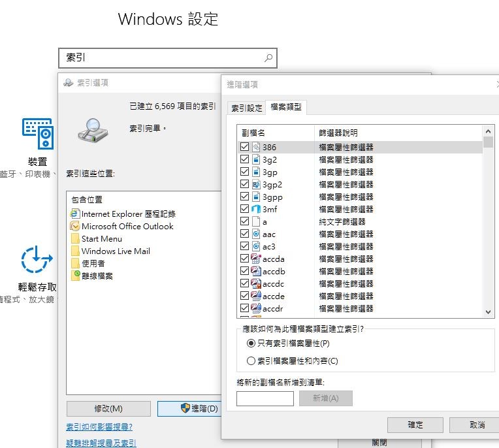Click the ac3 audio file icon
The width and height of the screenshot is (499, 448).
[256, 246]
